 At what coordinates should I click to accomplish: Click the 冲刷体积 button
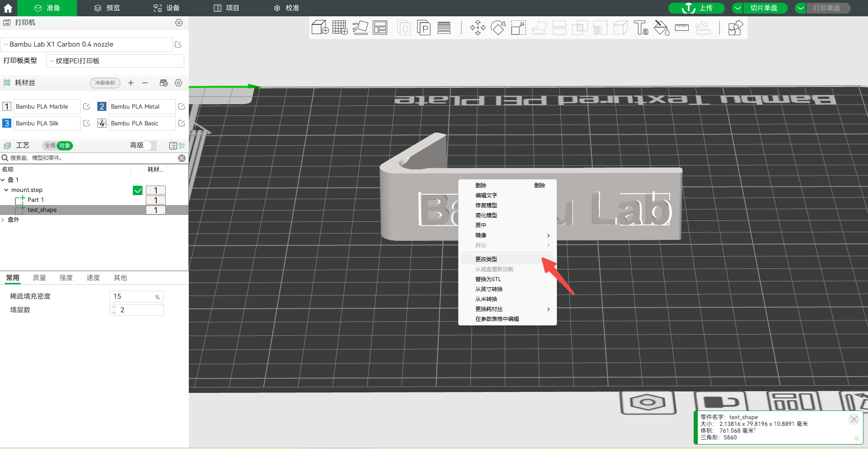(x=105, y=83)
